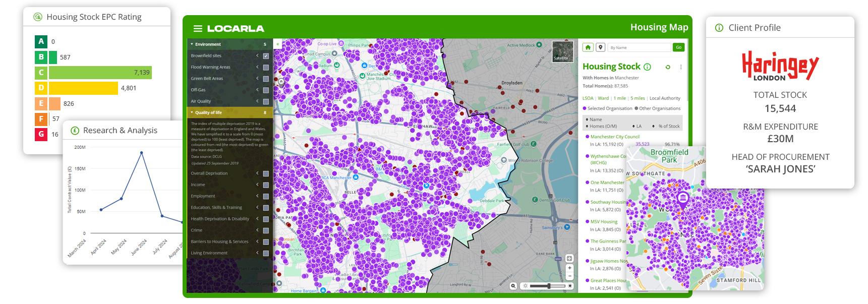Viewport: 868px width, 304px height.
Task: Click the building pin in Broomfield Park inset
Action: click(683, 199)
